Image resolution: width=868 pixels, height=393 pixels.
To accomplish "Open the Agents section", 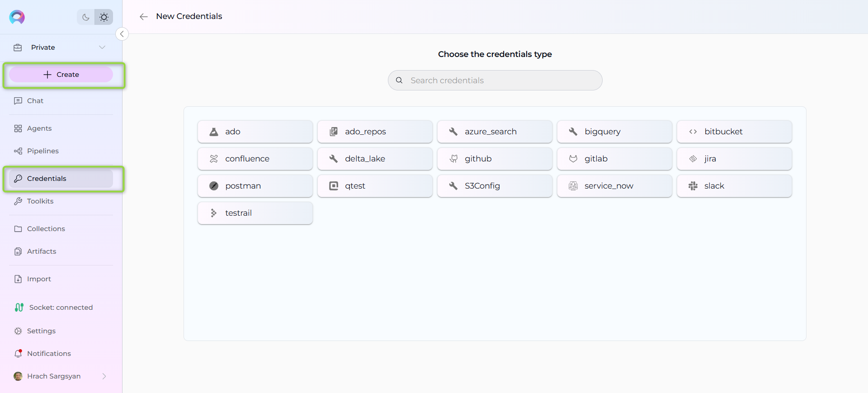I will coord(61,128).
